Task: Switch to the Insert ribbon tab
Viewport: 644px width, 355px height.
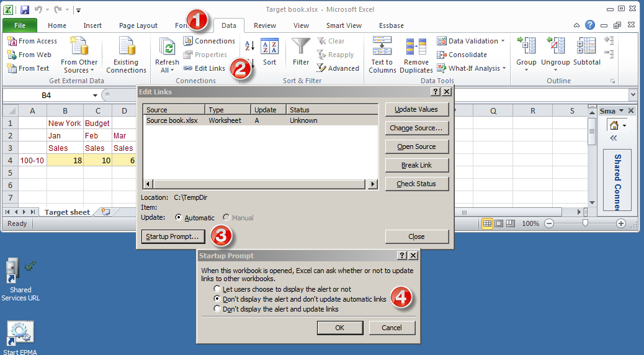Action: click(x=92, y=25)
